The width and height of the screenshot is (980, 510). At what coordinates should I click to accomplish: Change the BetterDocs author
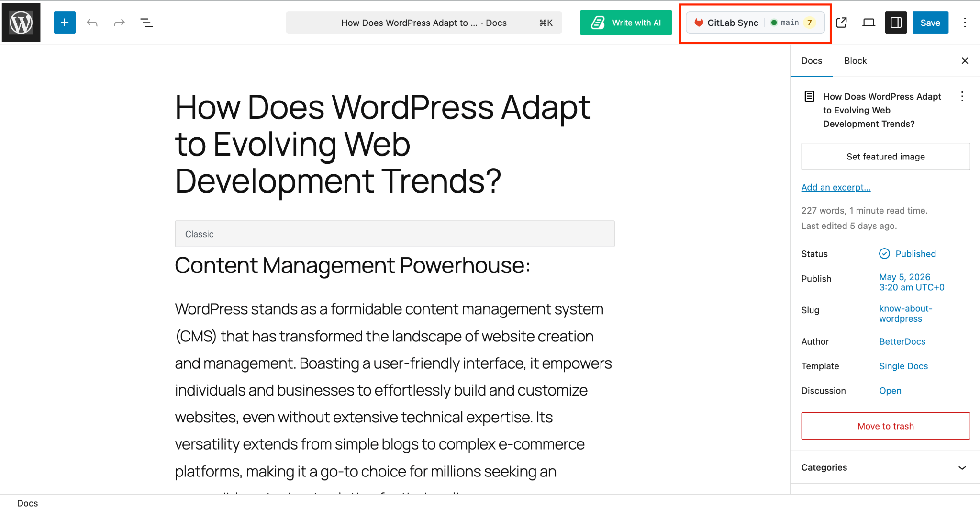(x=902, y=341)
